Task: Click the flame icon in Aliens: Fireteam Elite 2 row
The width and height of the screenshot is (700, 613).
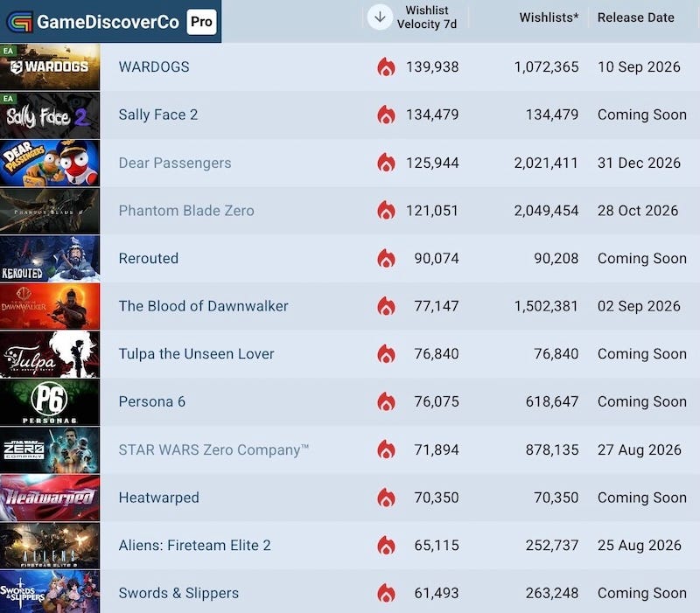Action: pyautogui.click(x=386, y=545)
